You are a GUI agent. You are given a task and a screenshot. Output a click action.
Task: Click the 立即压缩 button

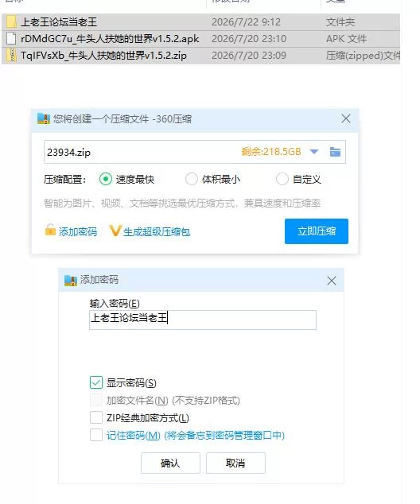317,231
